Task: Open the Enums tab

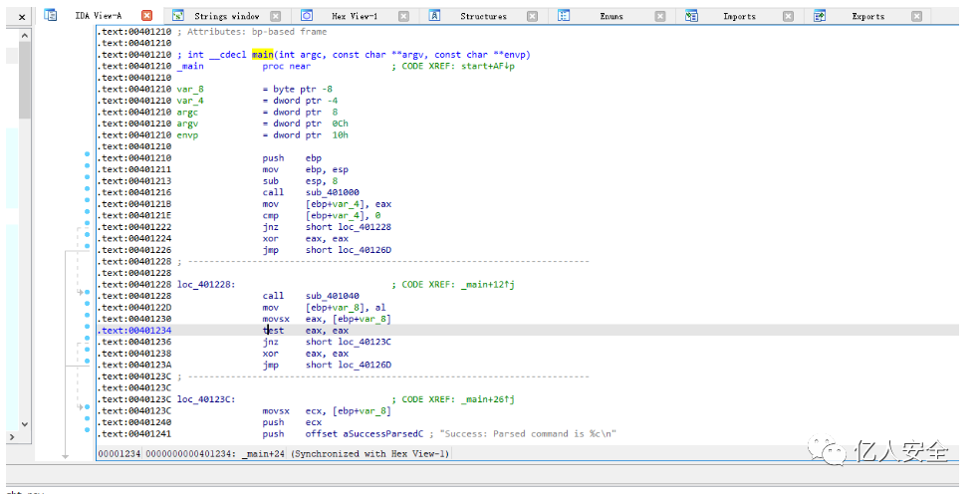Action: pyautogui.click(x=612, y=16)
